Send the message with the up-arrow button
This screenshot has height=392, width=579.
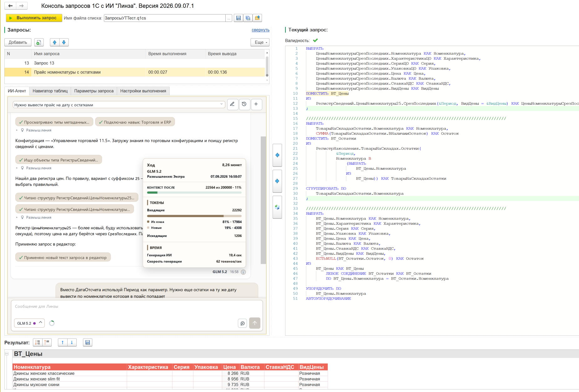point(255,323)
